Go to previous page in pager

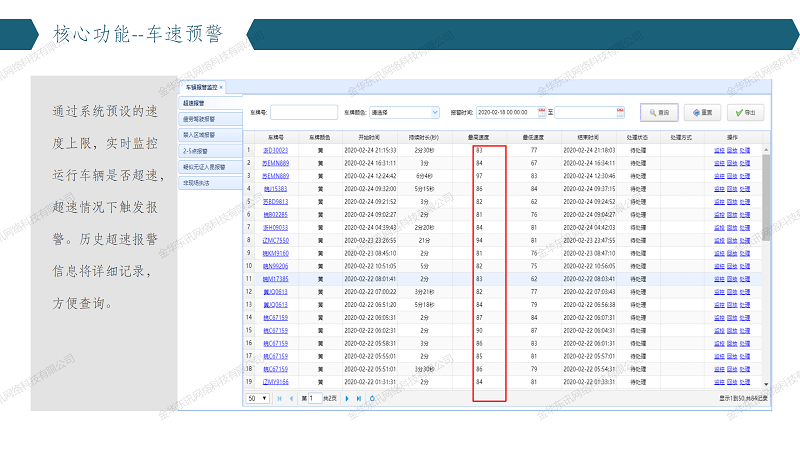coord(291,398)
